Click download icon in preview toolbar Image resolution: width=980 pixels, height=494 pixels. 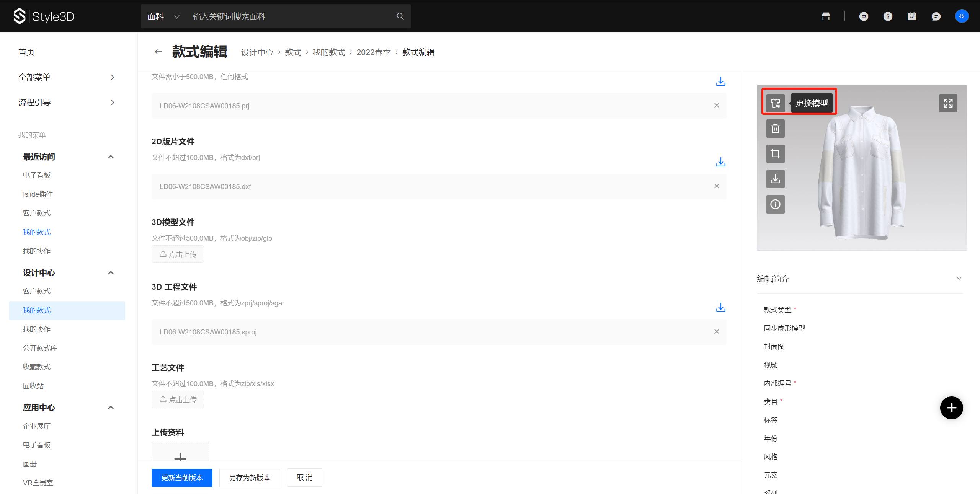click(775, 179)
